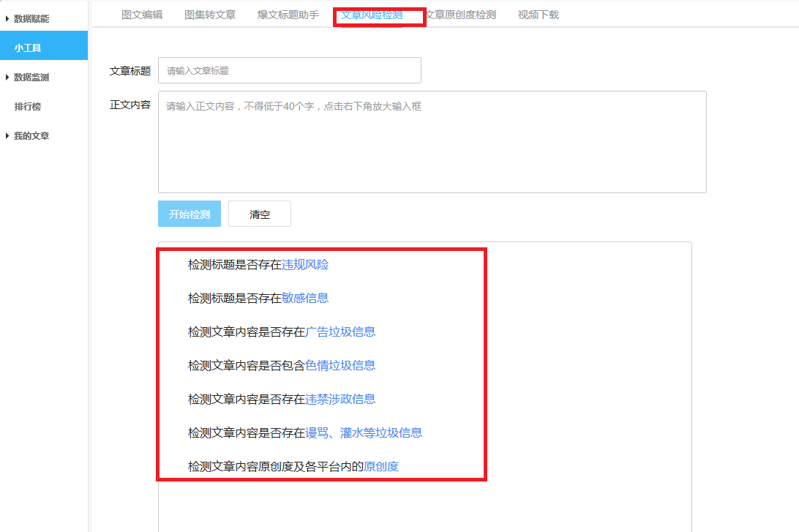Open the 爆文标题助手 tab
Screen dimensions: 799x532
tap(288, 14)
